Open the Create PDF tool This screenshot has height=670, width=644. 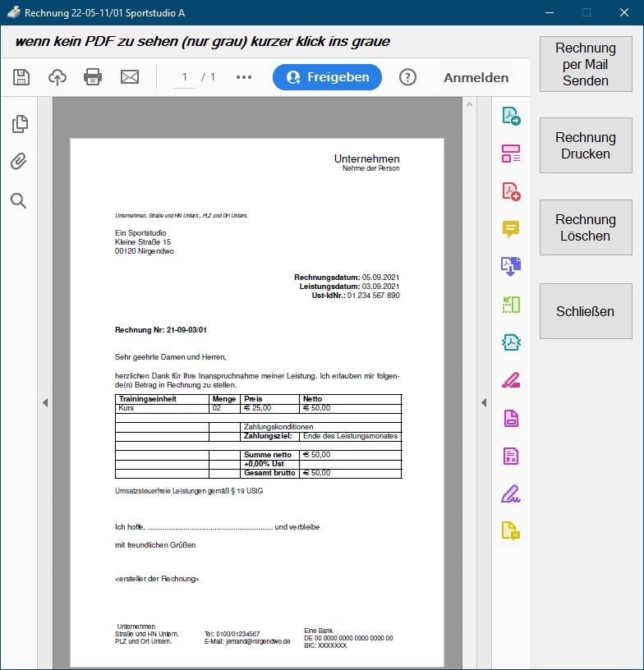511,191
